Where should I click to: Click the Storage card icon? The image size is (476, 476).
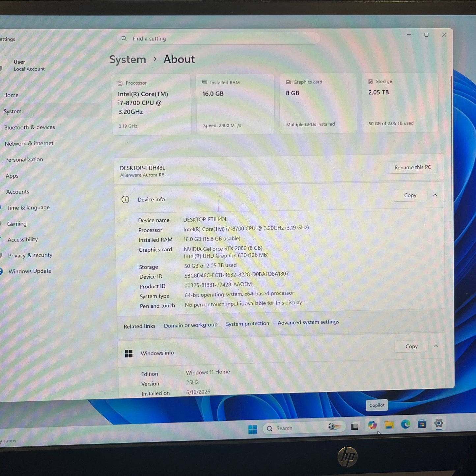tap(371, 81)
